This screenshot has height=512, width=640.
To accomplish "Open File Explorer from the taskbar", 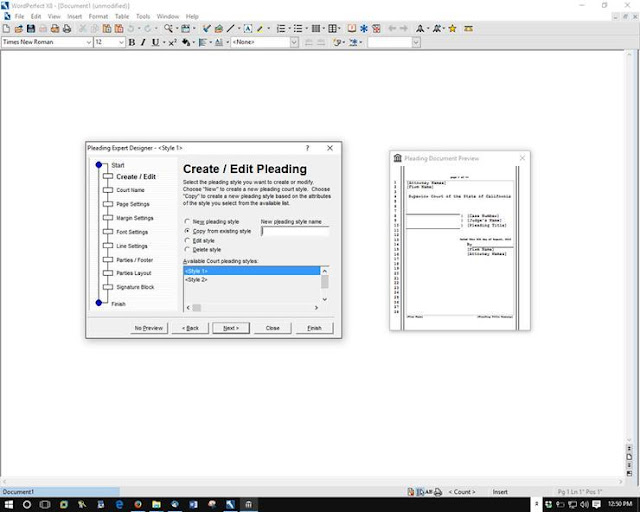I will [156, 504].
